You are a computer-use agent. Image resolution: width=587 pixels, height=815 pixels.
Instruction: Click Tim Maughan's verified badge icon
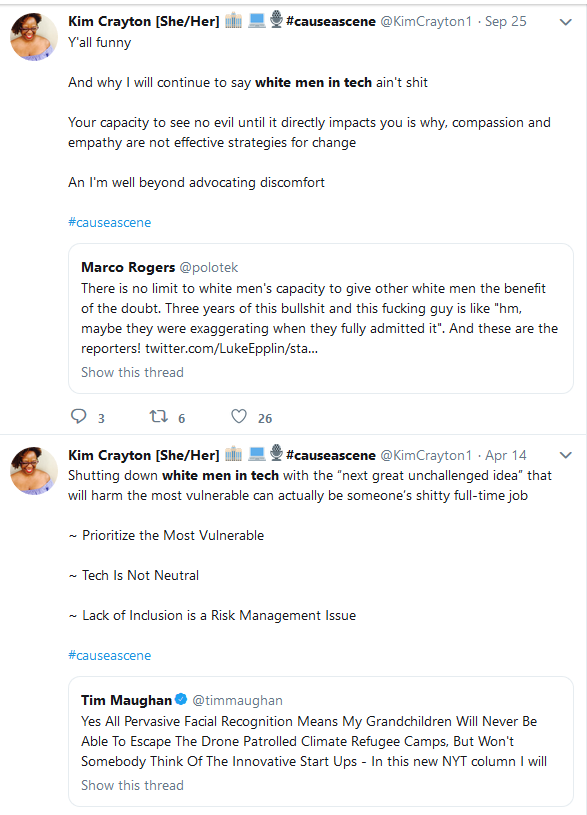point(181,699)
